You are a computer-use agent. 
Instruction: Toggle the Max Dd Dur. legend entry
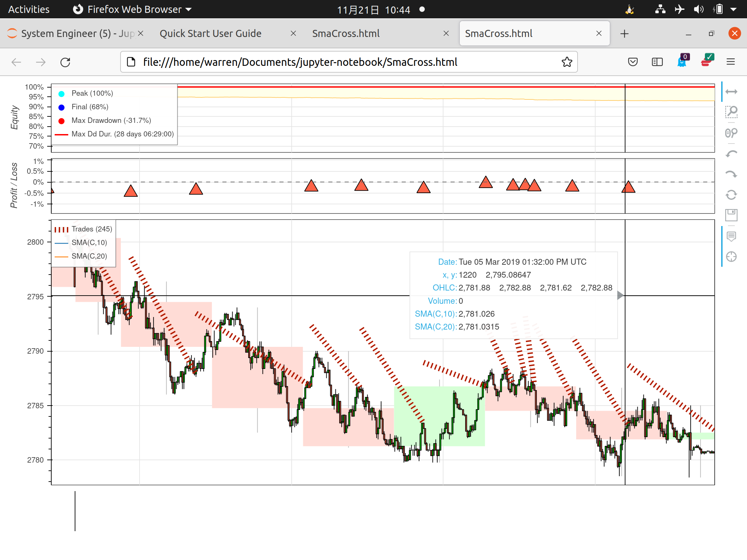(x=115, y=134)
